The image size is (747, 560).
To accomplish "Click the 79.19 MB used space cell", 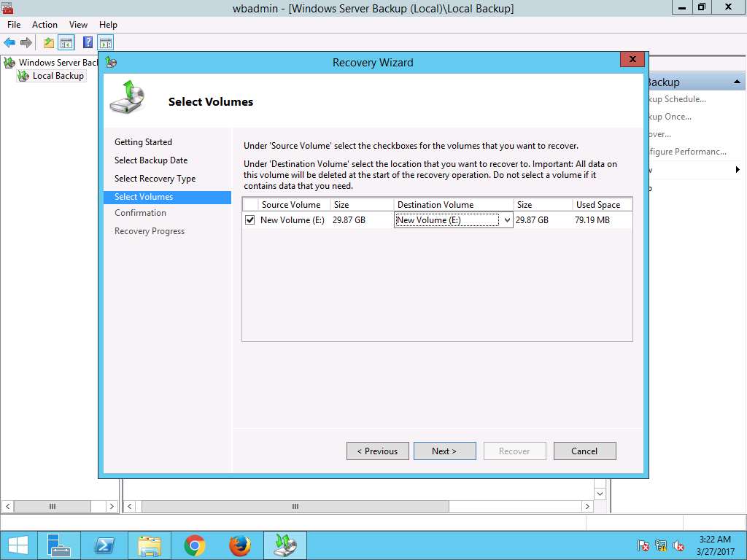I will (592, 220).
